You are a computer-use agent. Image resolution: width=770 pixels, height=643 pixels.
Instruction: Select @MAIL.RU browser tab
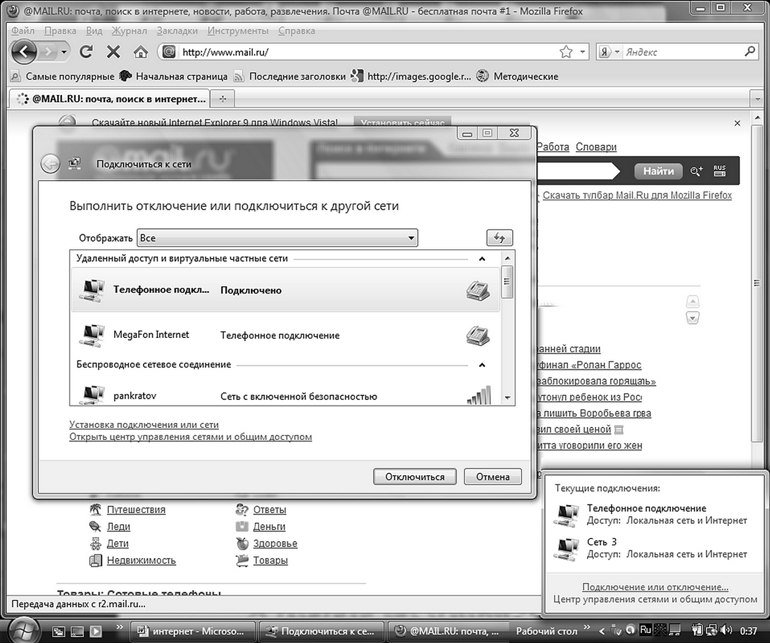coord(110,99)
